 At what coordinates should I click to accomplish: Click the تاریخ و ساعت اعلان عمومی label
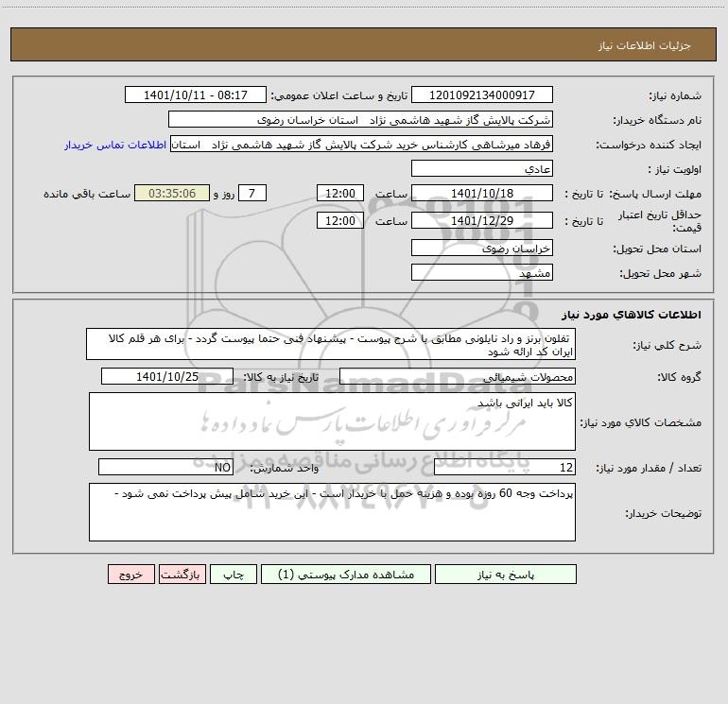coord(339,96)
